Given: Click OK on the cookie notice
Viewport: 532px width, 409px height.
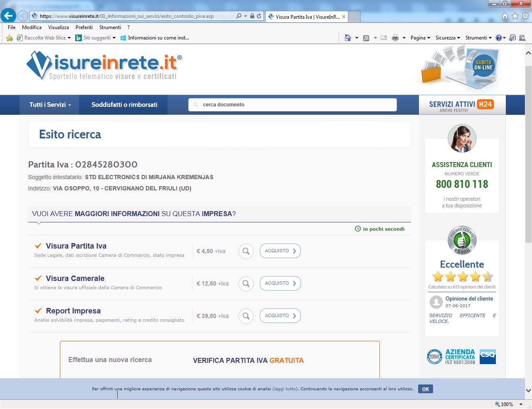Looking at the screenshot, I should (x=426, y=389).
